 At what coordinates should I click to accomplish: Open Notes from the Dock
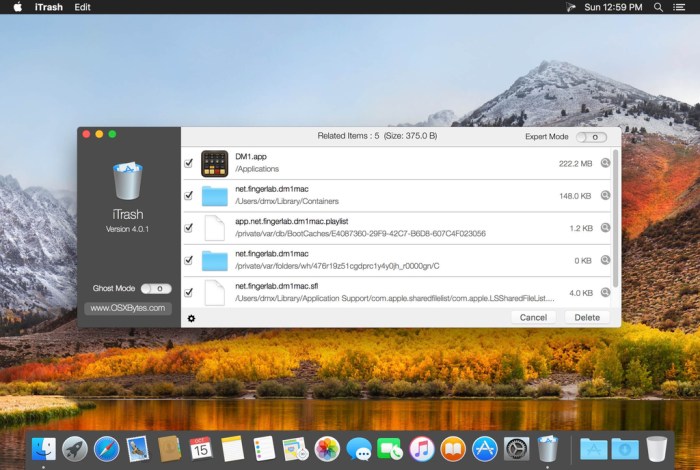[233, 449]
